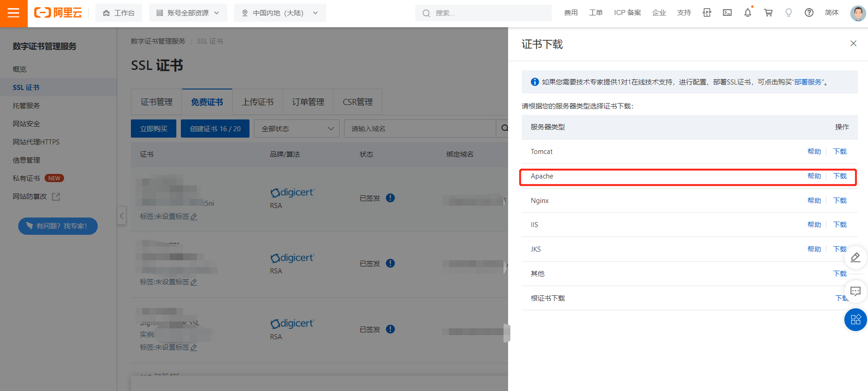Open the hamburger menu icon

(x=14, y=13)
